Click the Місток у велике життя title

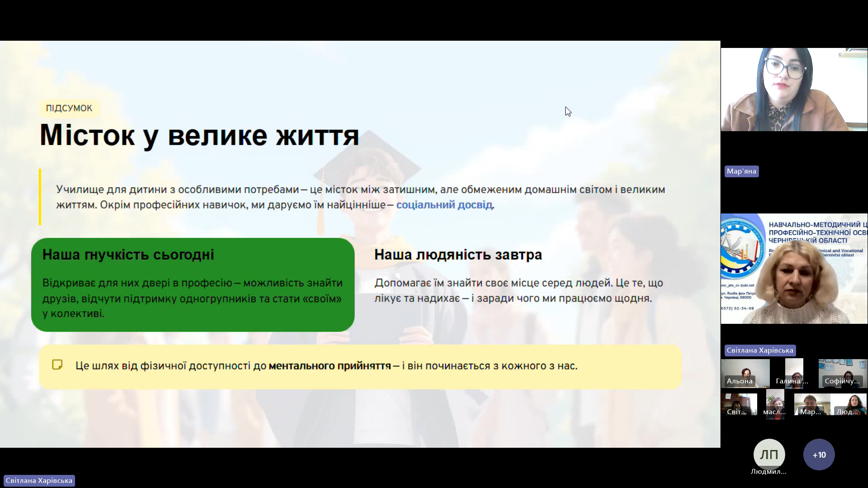199,135
